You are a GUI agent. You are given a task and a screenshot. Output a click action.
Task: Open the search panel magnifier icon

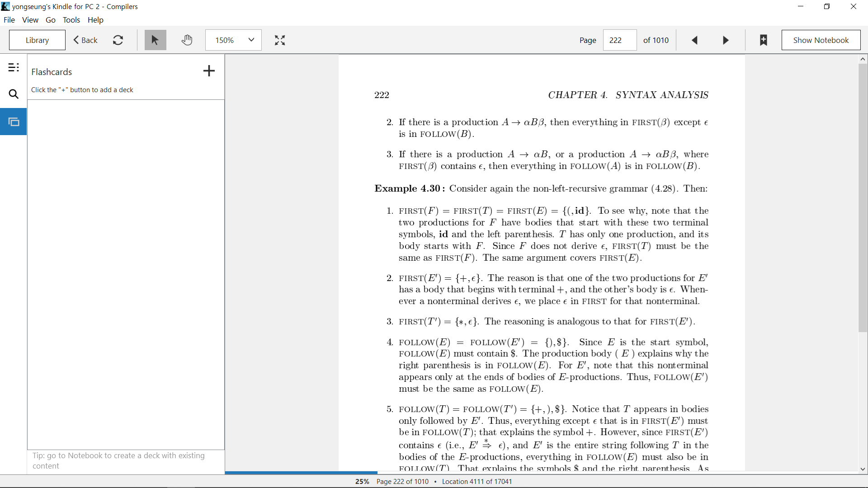14,94
